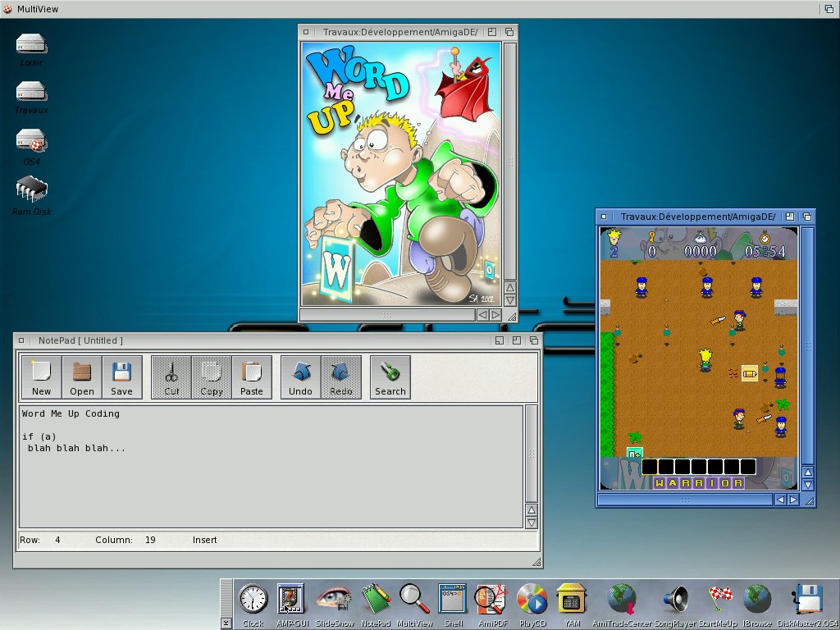This screenshot has height=630, width=840.
Task: Click the Row value in NotePad status bar
Action: [x=57, y=540]
